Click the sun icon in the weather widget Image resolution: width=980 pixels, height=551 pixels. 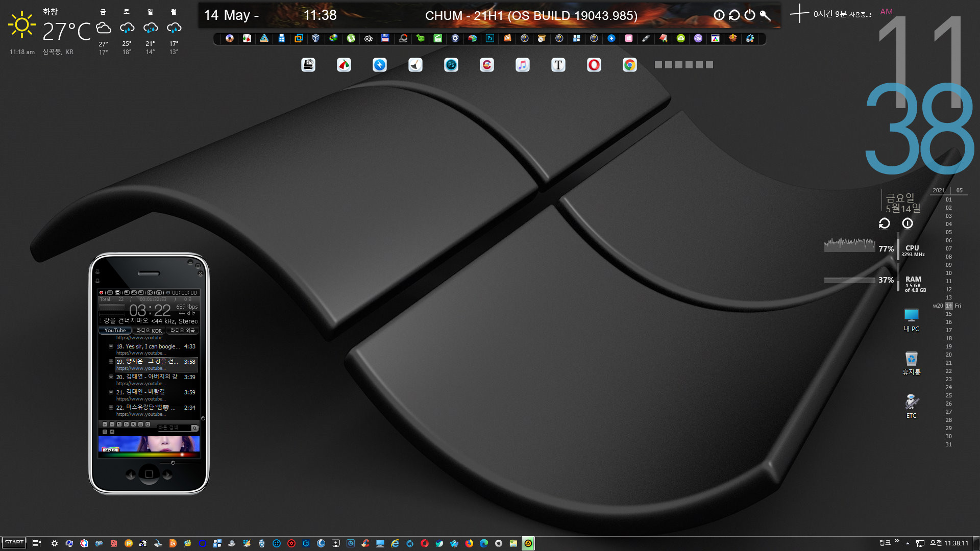[x=22, y=24]
